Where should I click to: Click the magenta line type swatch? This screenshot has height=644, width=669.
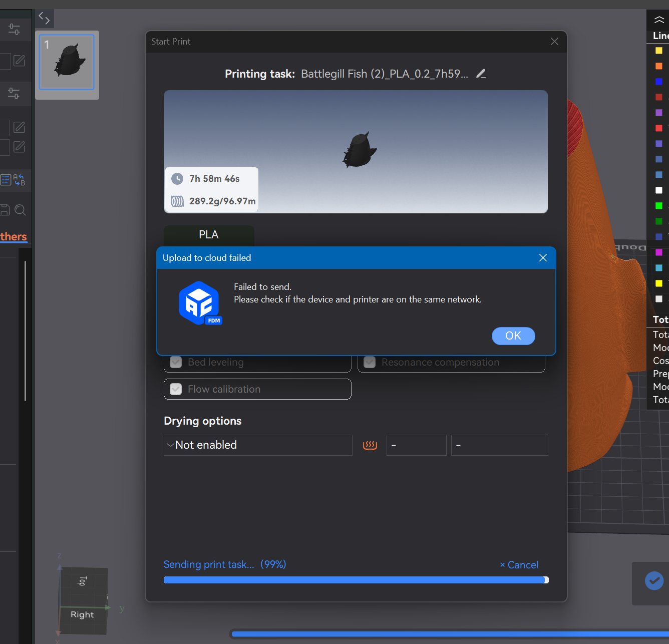coord(659,252)
